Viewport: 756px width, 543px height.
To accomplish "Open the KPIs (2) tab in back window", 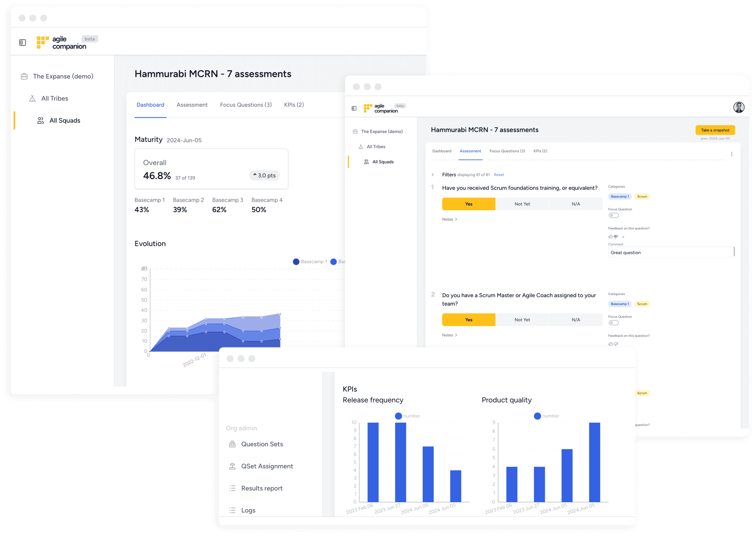I will coord(294,105).
